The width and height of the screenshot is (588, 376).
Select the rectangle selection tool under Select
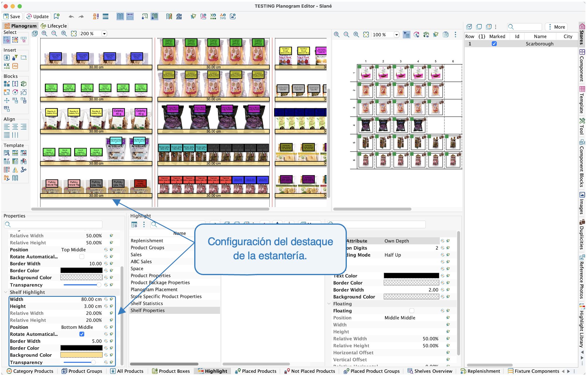click(x=7, y=40)
